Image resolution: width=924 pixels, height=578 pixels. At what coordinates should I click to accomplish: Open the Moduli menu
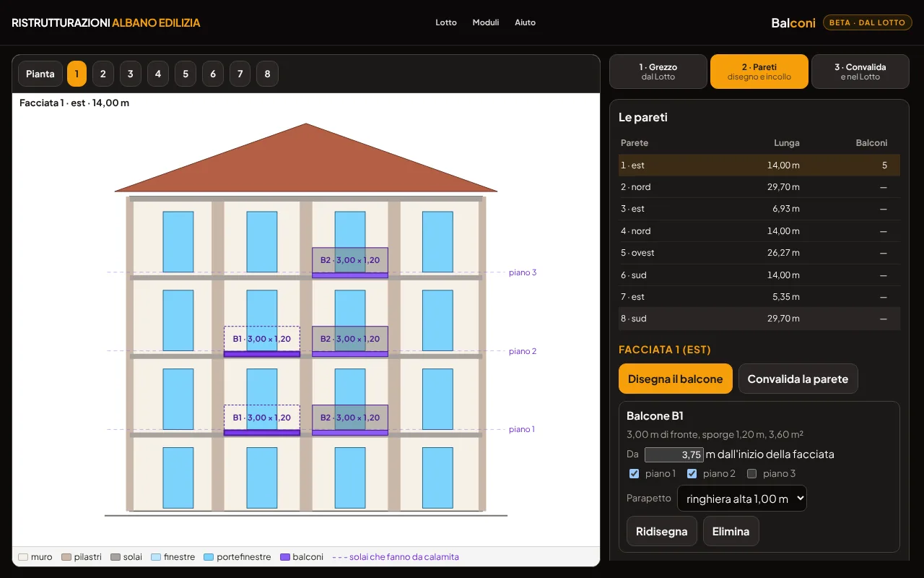(486, 22)
